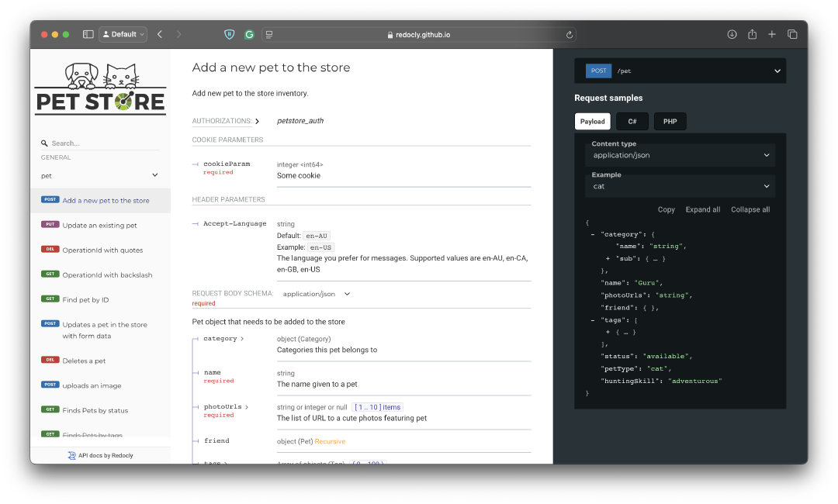Go forward with the browser forward arrow
The image size is (838, 504).
[178, 34]
